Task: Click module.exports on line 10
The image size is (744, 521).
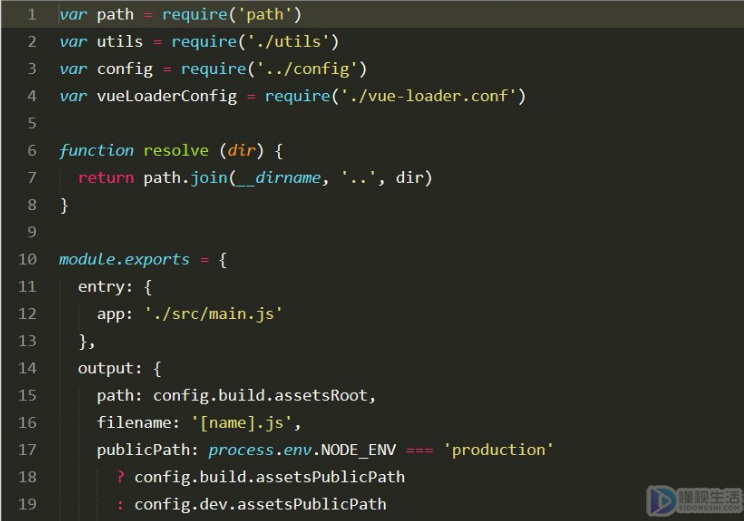Action: point(124,260)
